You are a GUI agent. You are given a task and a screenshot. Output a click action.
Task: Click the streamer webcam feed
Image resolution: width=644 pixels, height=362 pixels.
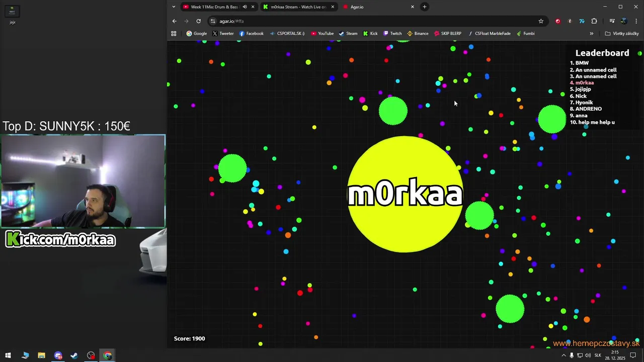83,181
